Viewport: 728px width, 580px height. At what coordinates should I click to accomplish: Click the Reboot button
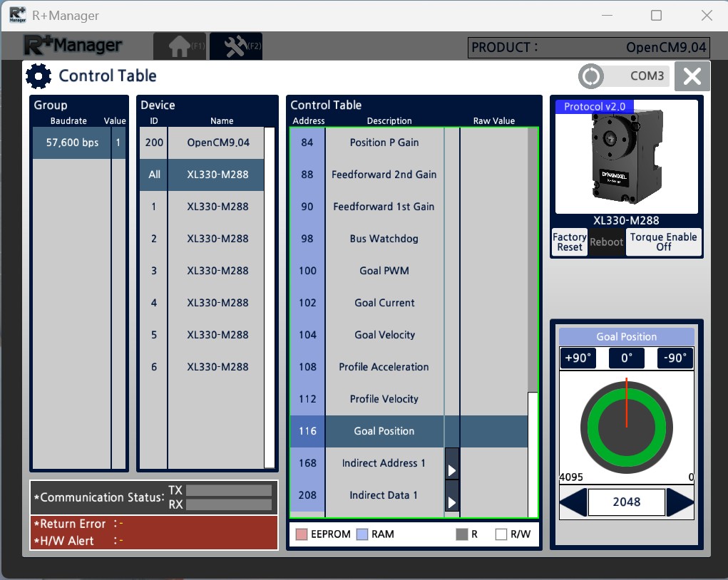606,242
